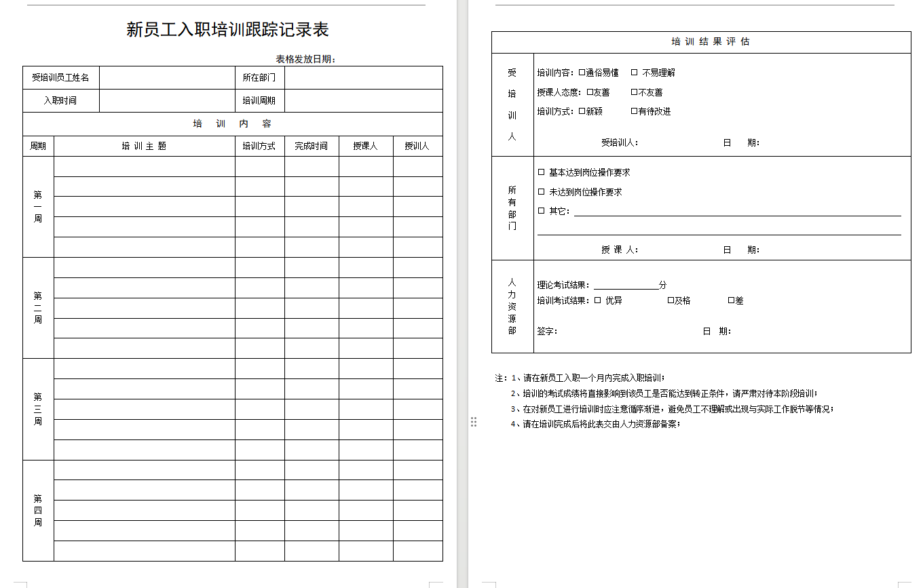Check the 友善 box under 授课人态度
923x588 pixels.
tap(590, 92)
